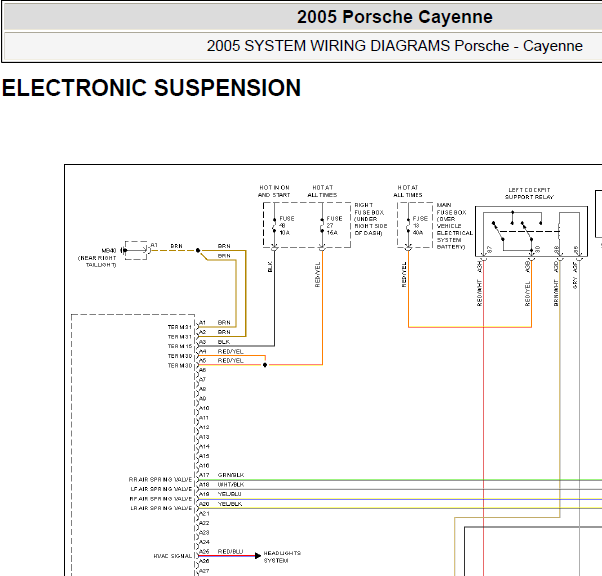The width and height of the screenshot is (602, 576).
Task: Click the "RIGHT FUSE BOX (UNDER RIGHT SIDE OF DASH)" text
Action: click(370, 219)
